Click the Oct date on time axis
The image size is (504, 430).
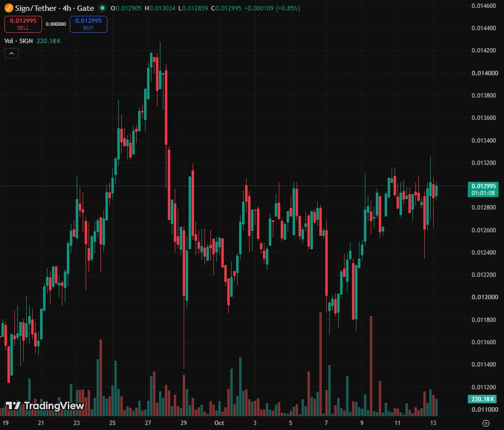(219, 423)
